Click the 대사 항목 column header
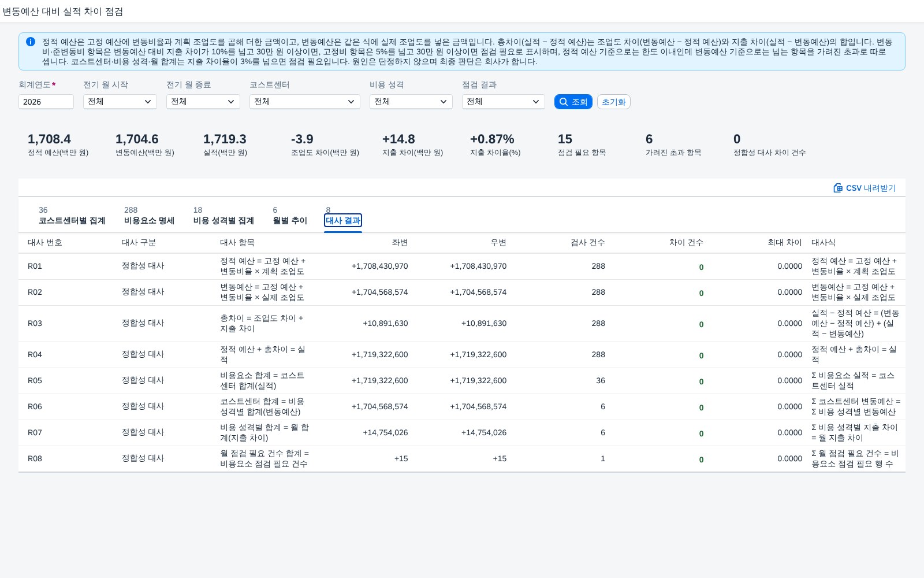The image size is (924, 578). click(x=237, y=243)
